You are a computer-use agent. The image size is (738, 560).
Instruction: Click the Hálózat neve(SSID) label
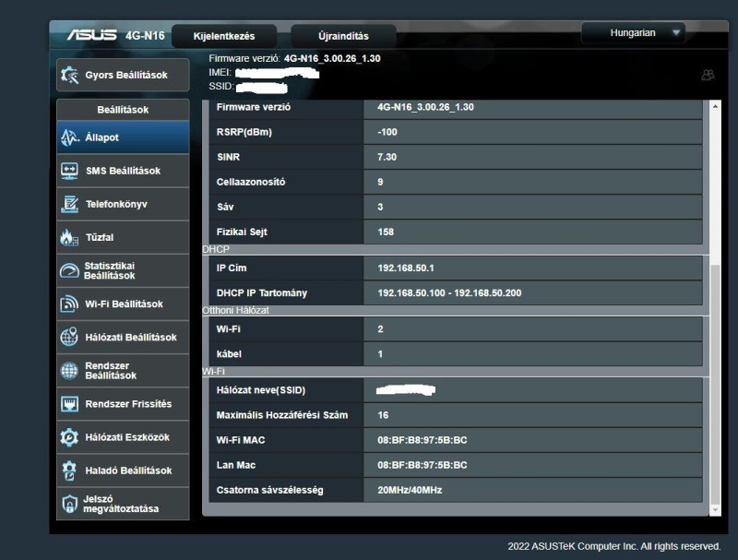(261, 390)
